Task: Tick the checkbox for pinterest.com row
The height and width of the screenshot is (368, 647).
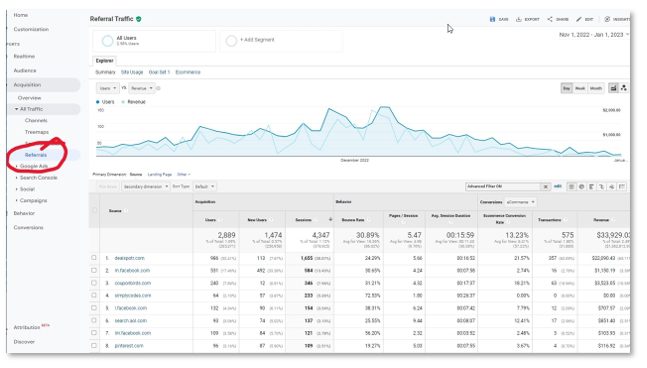Action: tap(94, 345)
